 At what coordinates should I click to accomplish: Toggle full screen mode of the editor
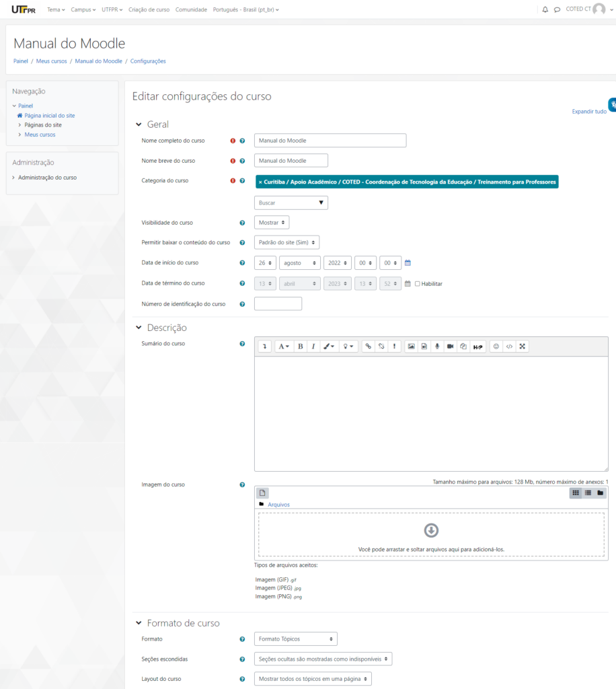click(523, 347)
